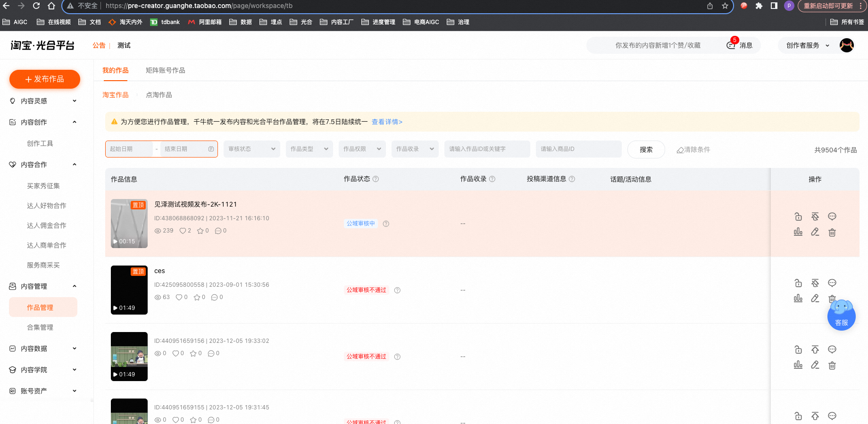Click help icon beside 投稿渠道信息 header
The height and width of the screenshot is (424, 868).
[x=572, y=179]
